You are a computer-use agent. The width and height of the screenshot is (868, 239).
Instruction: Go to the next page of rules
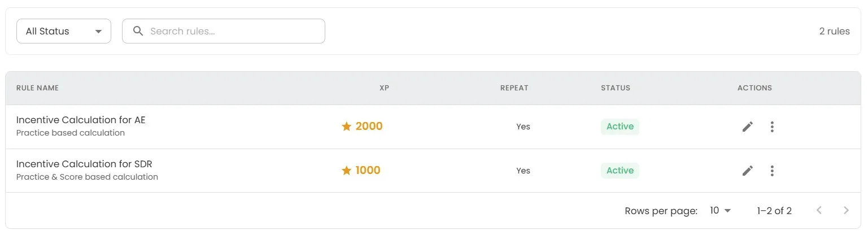click(x=846, y=211)
